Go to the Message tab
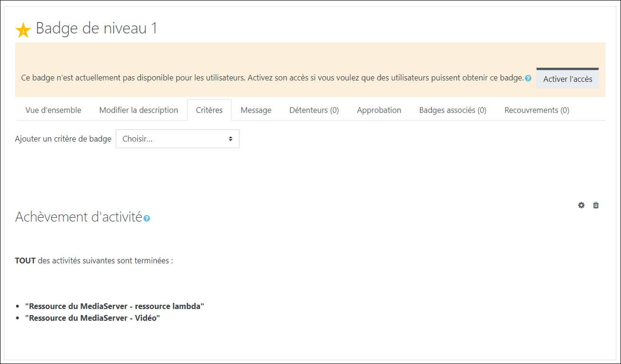 point(256,110)
